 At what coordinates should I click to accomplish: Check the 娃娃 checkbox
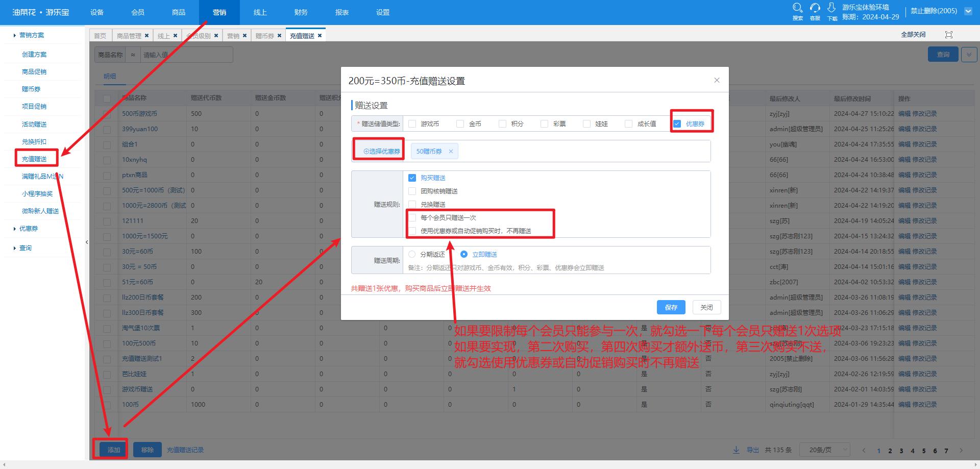[586, 124]
